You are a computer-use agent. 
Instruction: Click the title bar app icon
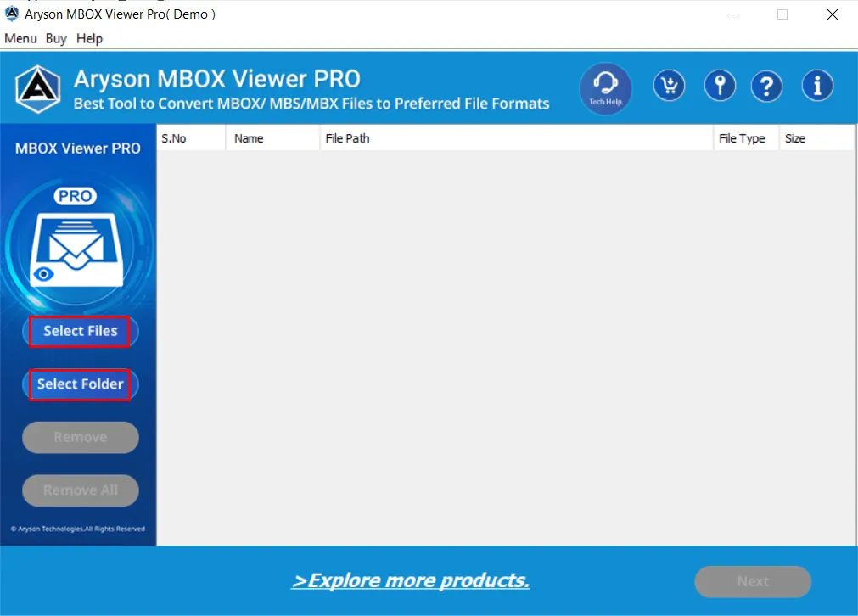tap(12, 14)
